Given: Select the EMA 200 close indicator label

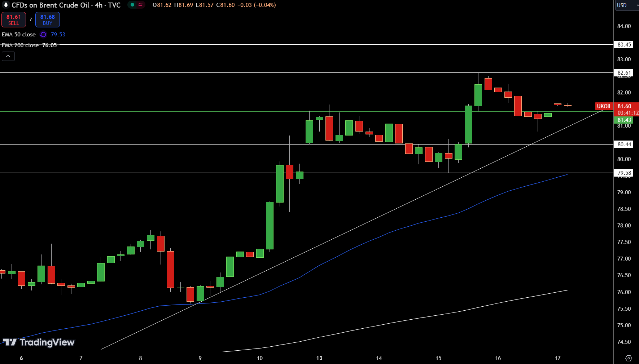Looking at the screenshot, I should pos(20,45).
